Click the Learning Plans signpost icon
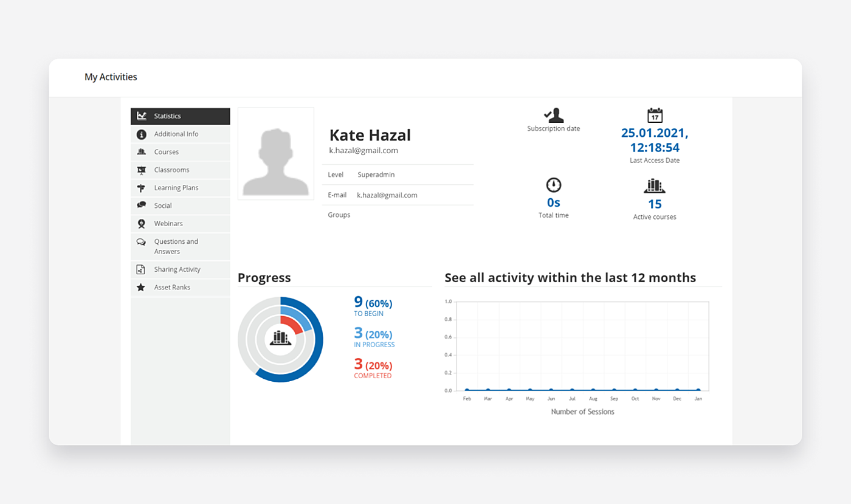The height and width of the screenshot is (504, 851). [142, 188]
